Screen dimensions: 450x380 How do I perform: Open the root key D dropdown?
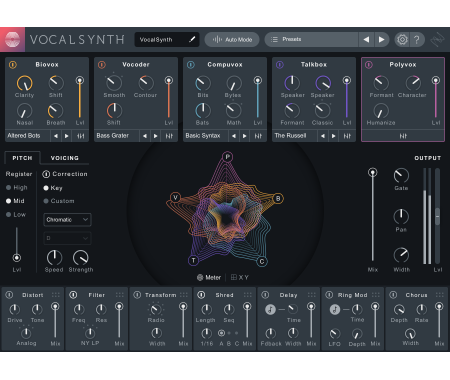(x=67, y=238)
